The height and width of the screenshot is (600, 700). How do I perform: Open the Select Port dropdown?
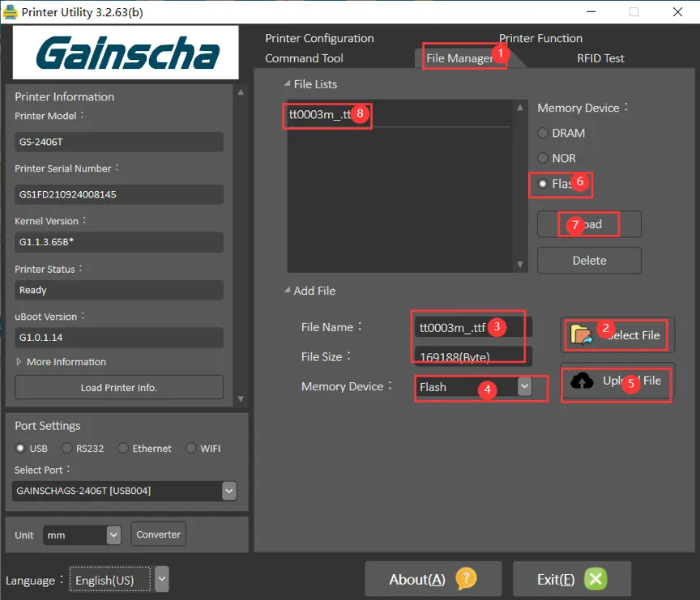(x=228, y=491)
